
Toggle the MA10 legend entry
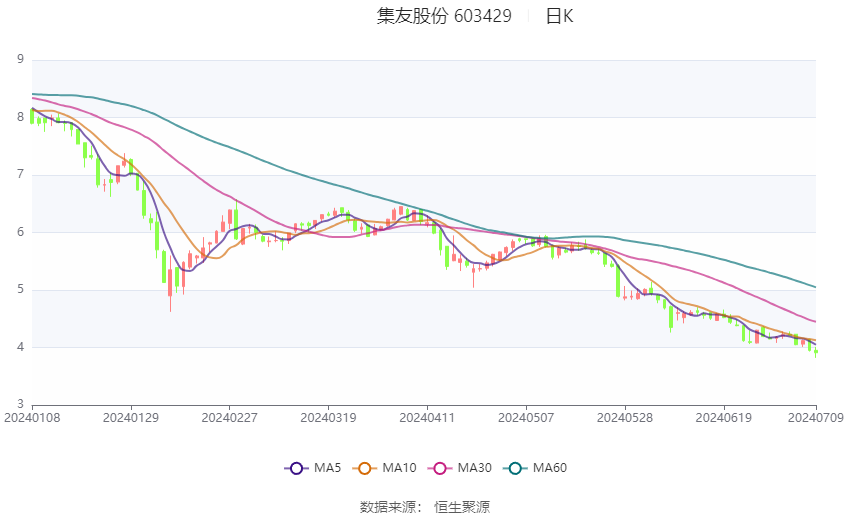[x=384, y=468]
